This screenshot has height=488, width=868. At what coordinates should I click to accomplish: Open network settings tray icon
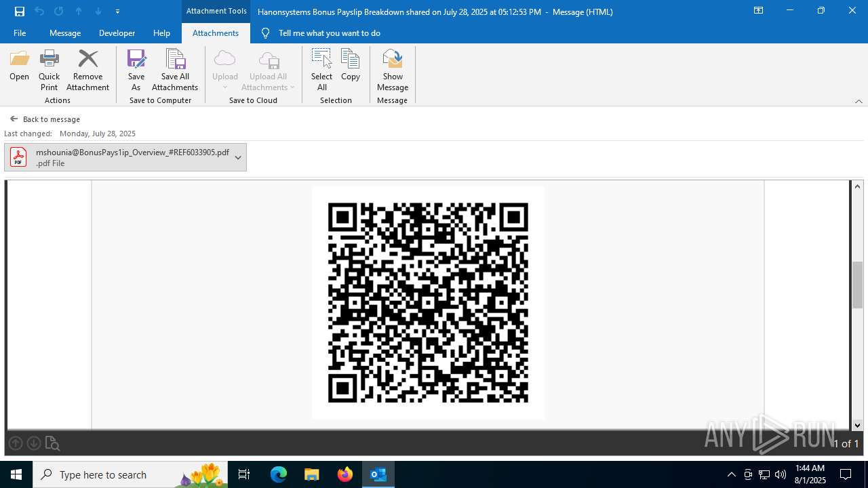[x=764, y=474]
